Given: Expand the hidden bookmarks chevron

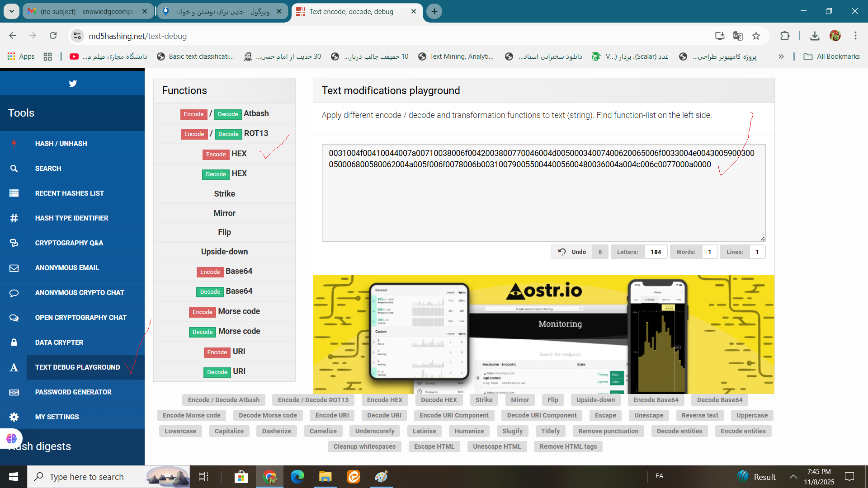Looking at the screenshot, I should (781, 56).
